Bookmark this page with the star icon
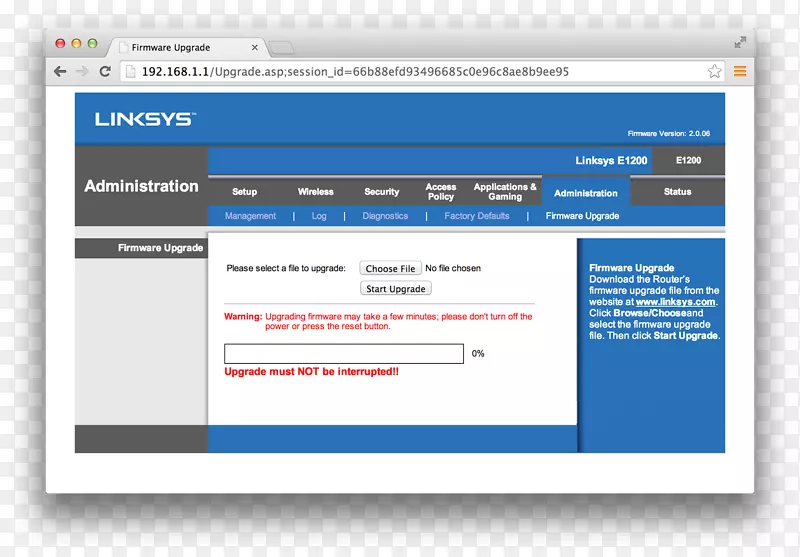800x557 pixels. click(714, 71)
